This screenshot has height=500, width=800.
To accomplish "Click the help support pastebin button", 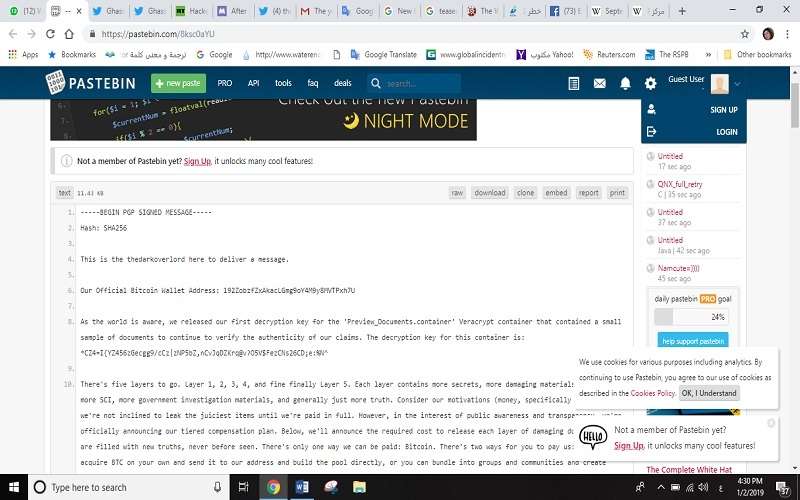I will pyautogui.click(x=693, y=340).
